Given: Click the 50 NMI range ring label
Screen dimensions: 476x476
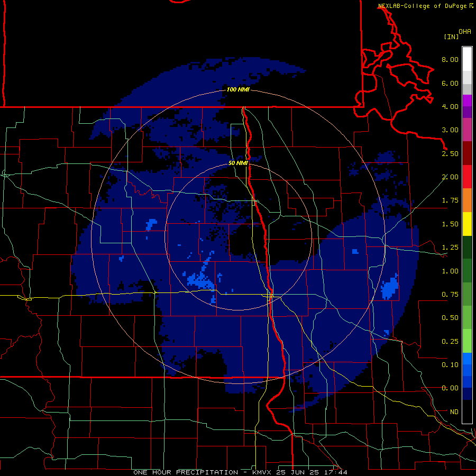Looking at the screenshot, I should pos(238,163).
